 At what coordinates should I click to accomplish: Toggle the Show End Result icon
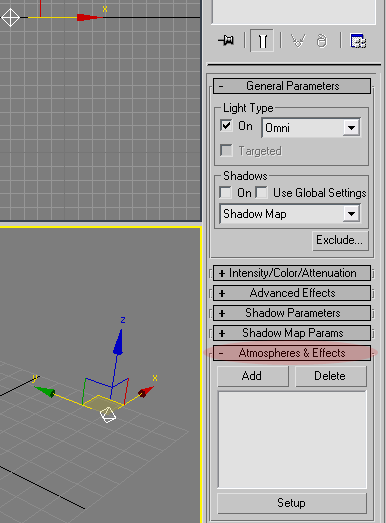[x=262, y=41]
